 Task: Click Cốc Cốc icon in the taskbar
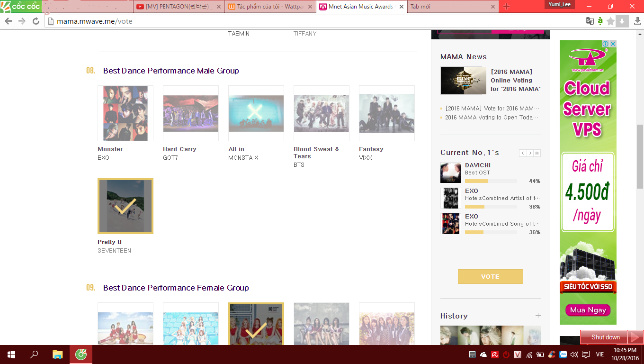tap(81, 354)
